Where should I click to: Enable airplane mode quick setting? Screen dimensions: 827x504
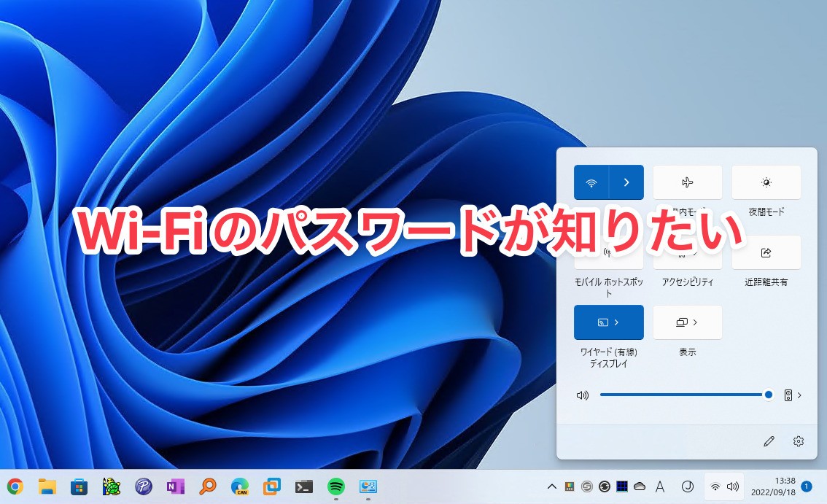pos(687,182)
